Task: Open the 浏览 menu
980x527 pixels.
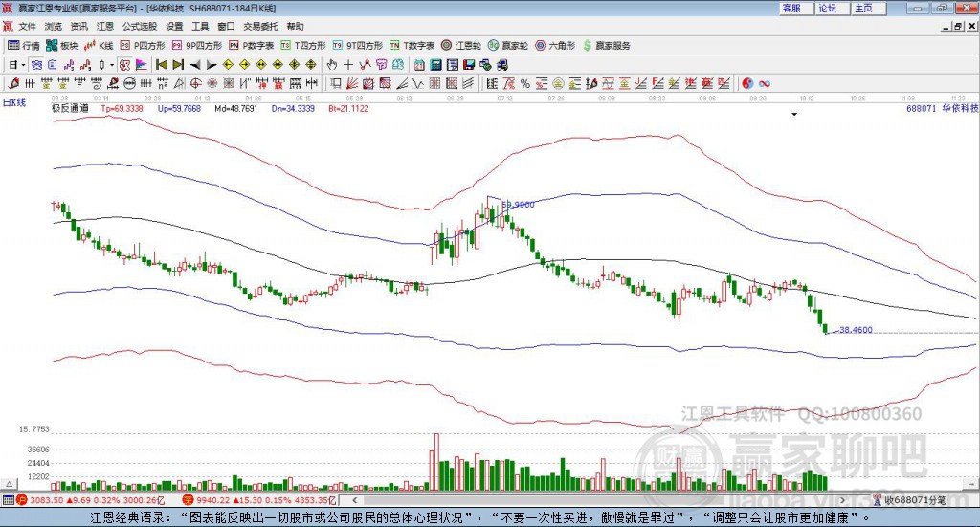Action: [x=54, y=26]
